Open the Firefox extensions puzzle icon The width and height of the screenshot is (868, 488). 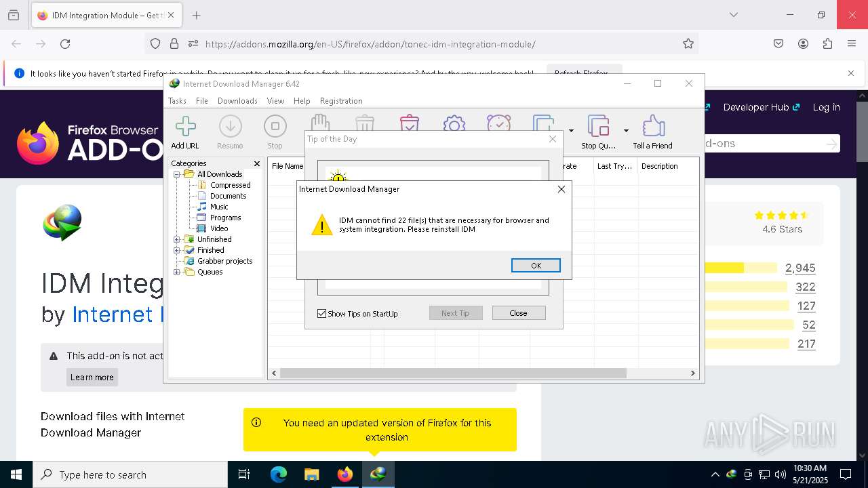tap(827, 44)
